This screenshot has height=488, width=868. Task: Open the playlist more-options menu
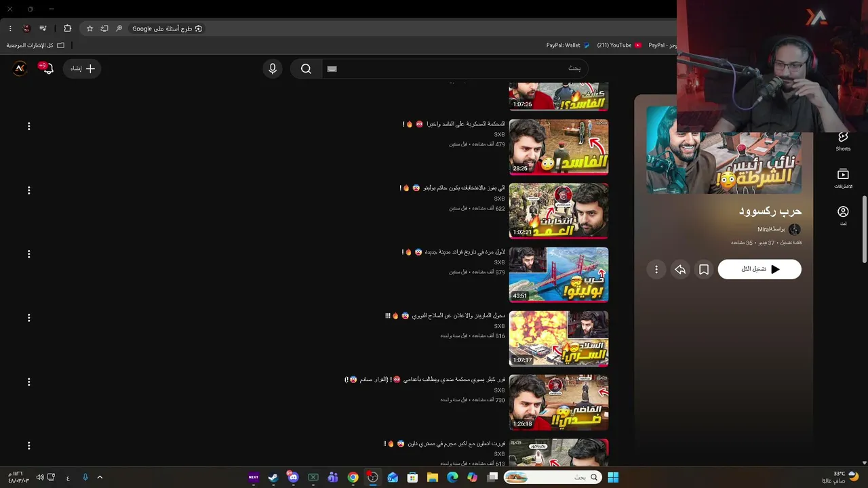click(656, 270)
